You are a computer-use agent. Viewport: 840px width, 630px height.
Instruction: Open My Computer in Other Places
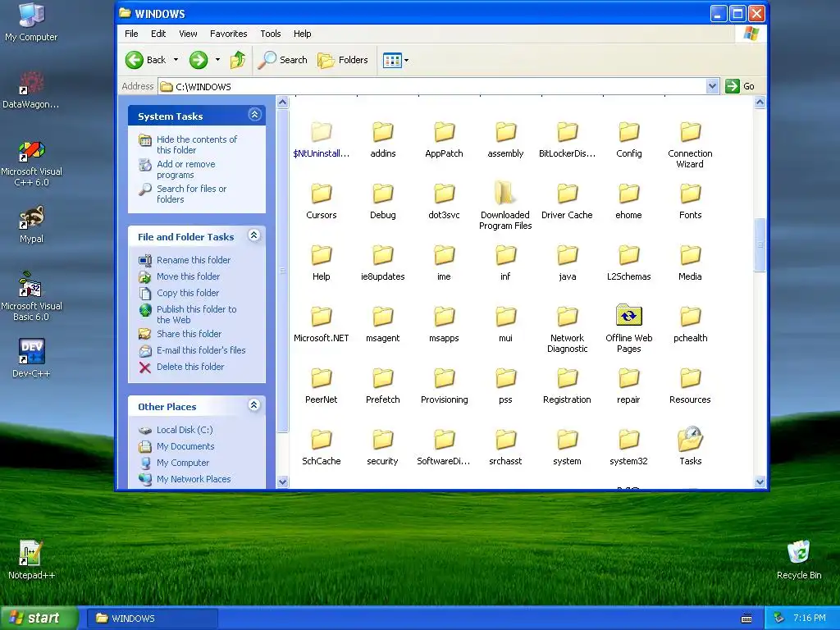(183, 463)
